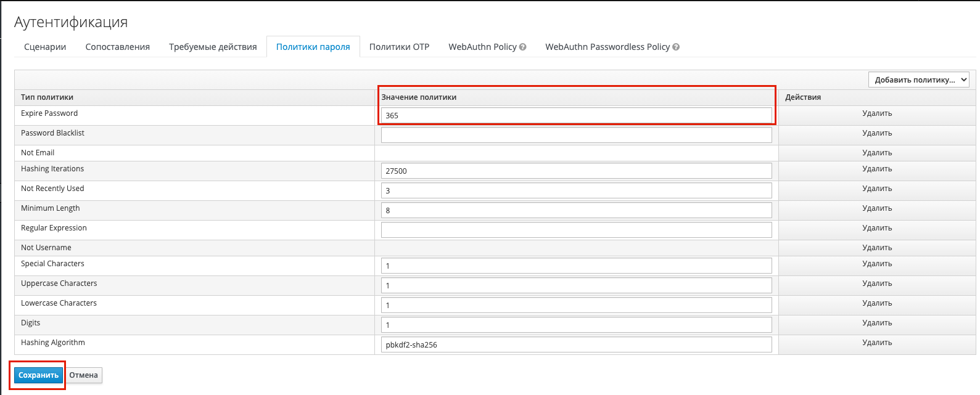Click help icon next to WebAuthn Policy
Image resolution: width=980 pixels, height=395 pixels.
click(x=523, y=47)
